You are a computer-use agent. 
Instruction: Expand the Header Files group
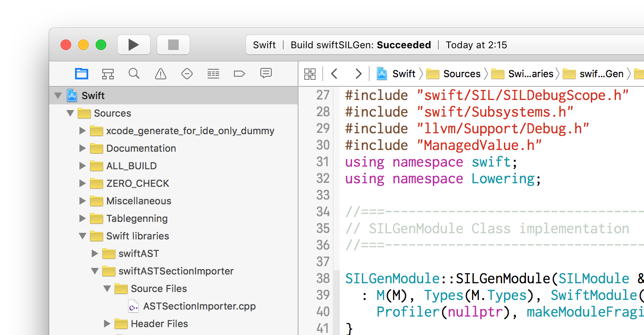(x=107, y=324)
